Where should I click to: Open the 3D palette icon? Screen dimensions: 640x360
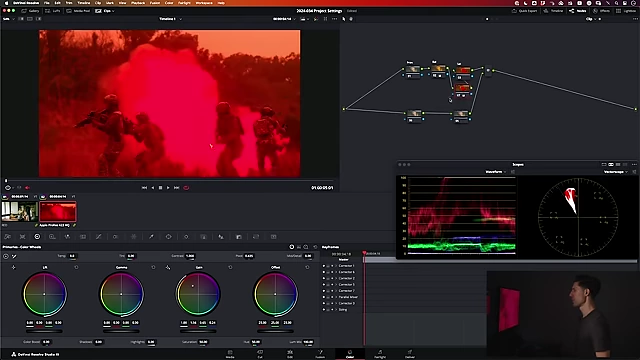[x=273, y=237]
